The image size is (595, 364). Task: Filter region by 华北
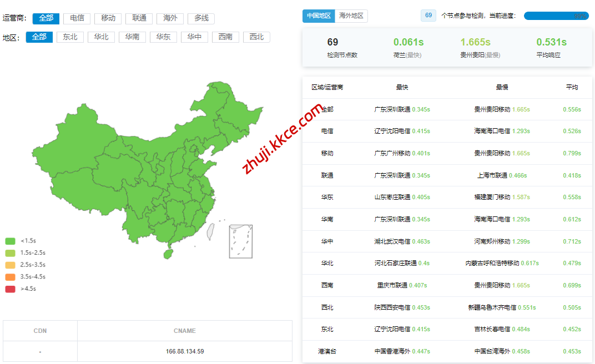[101, 37]
